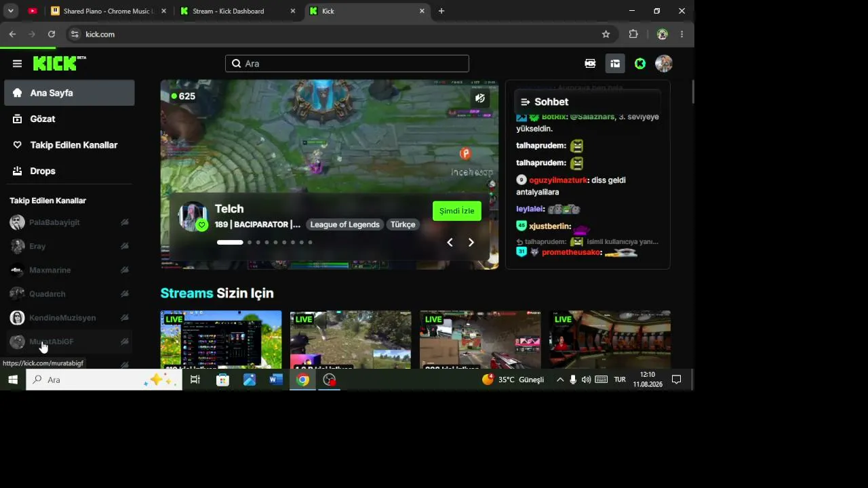The height and width of the screenshot is (488, 868).
Task: Click in the Kick search field
Action: tap(347, 64)
